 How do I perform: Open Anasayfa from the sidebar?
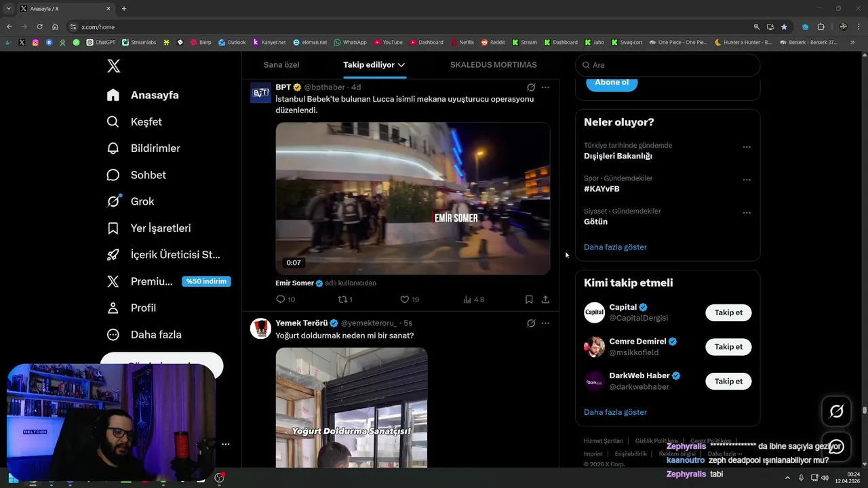click(x=143, y=95)
